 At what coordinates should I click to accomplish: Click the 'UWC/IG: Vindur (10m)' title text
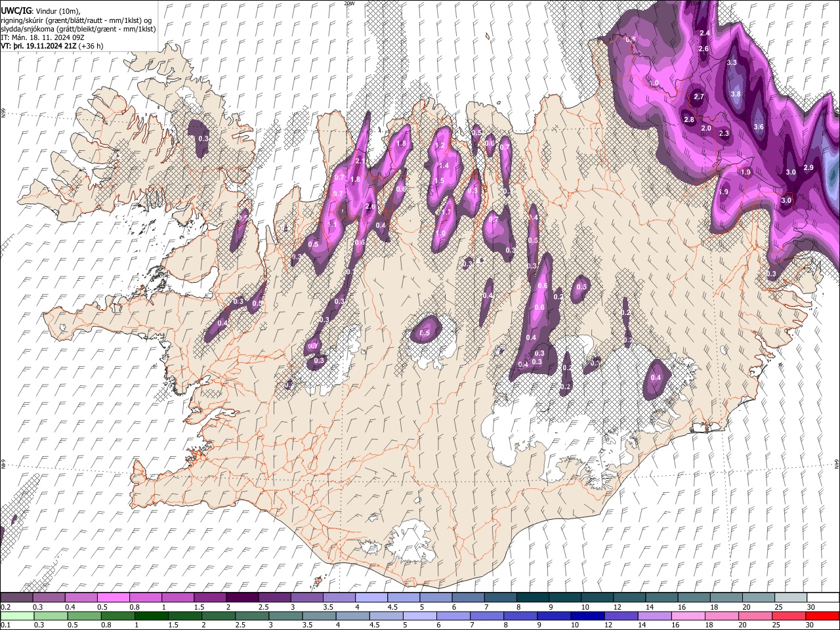tap(41, 10)
